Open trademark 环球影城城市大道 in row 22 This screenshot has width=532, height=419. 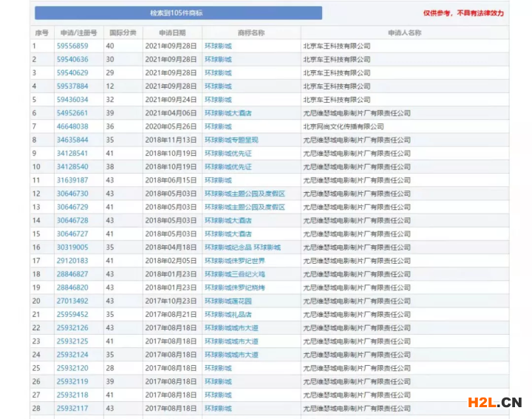click(231, 328)
